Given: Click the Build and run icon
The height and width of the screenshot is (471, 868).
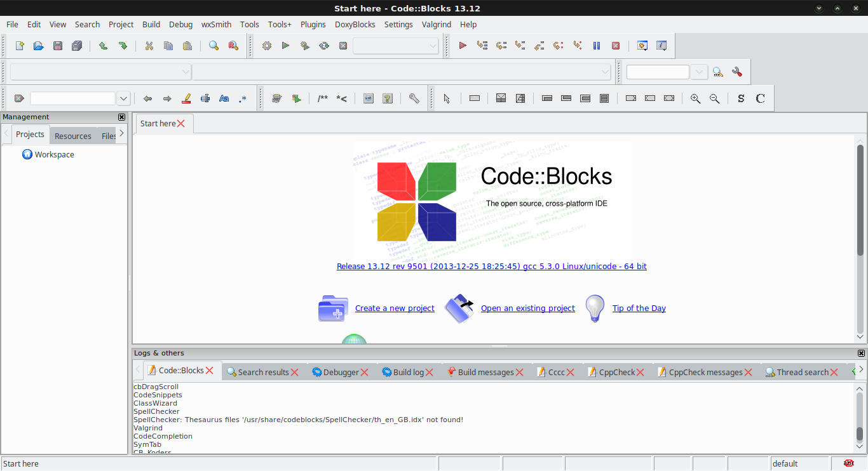Looking at the screenshot, I should 305,46.
